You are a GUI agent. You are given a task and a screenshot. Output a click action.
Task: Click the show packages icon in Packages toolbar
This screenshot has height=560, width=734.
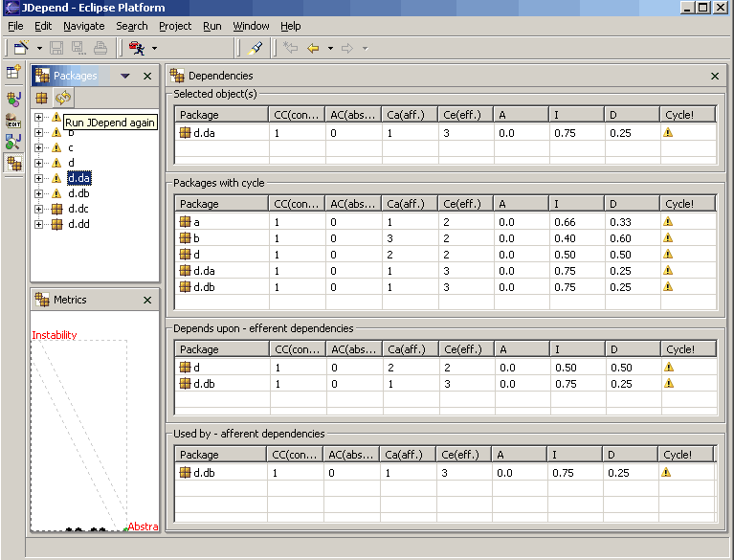click(42, 98)
